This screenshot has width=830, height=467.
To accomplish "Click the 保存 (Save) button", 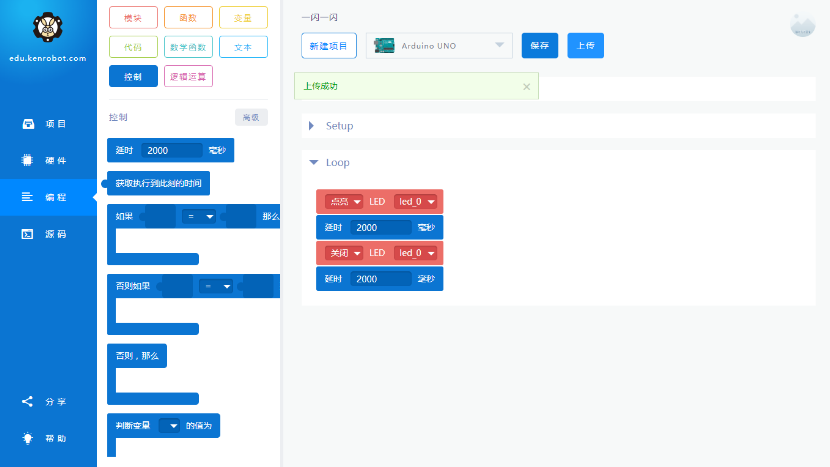I will pos(540,46).
